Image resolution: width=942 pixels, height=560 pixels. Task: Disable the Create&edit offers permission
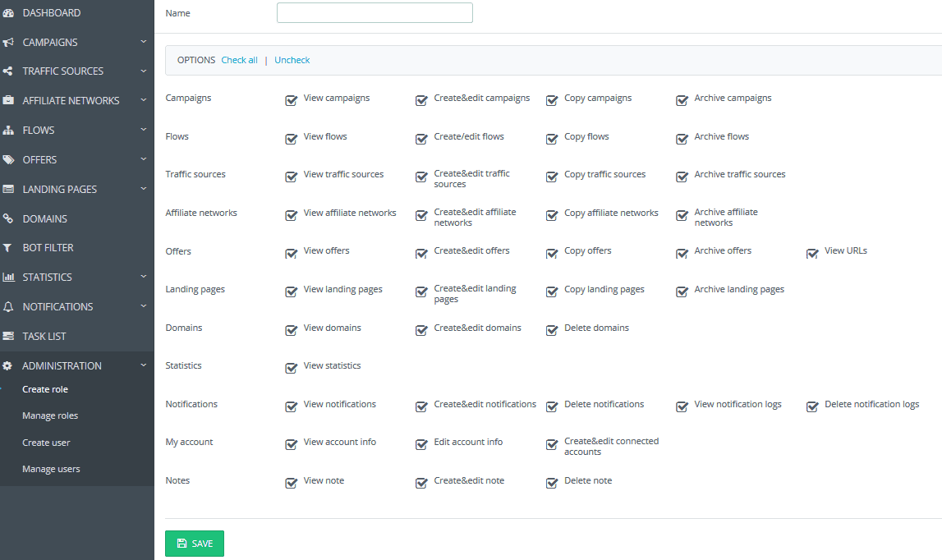[422, 253]
